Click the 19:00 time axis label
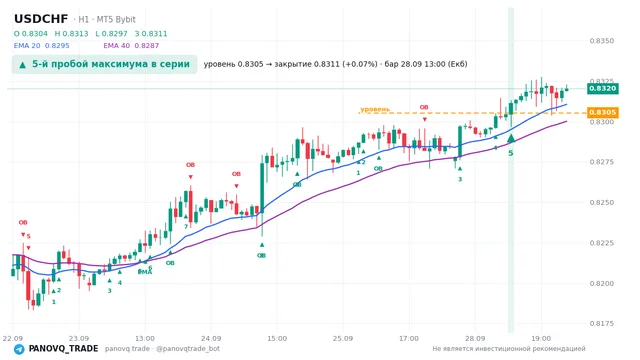 click(541, 338)
